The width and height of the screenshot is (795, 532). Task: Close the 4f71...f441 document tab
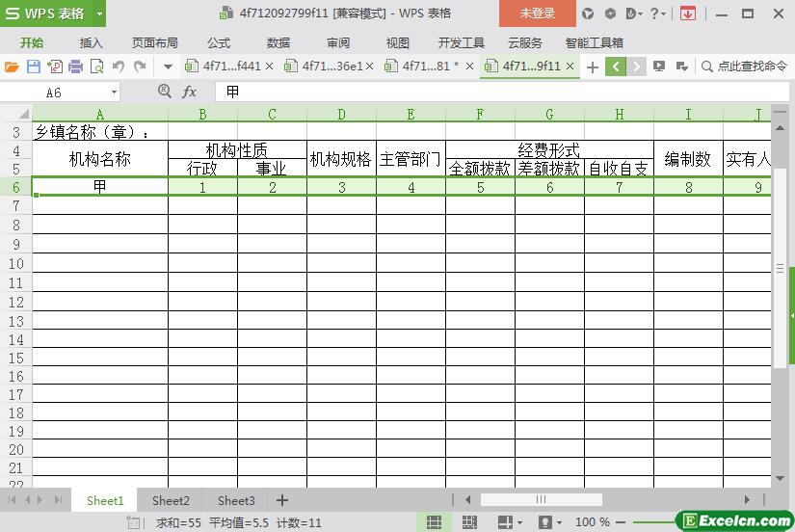[x=269, y=66]
